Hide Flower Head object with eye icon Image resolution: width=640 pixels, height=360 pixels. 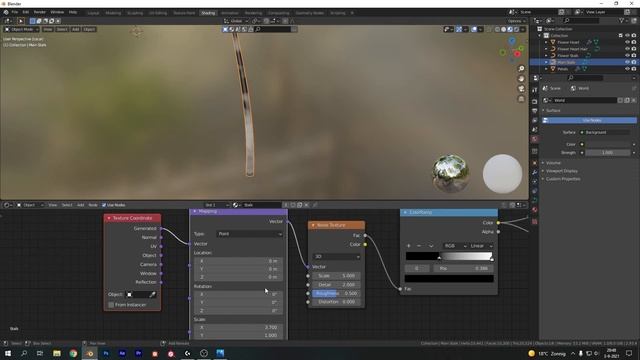[627, 42]
